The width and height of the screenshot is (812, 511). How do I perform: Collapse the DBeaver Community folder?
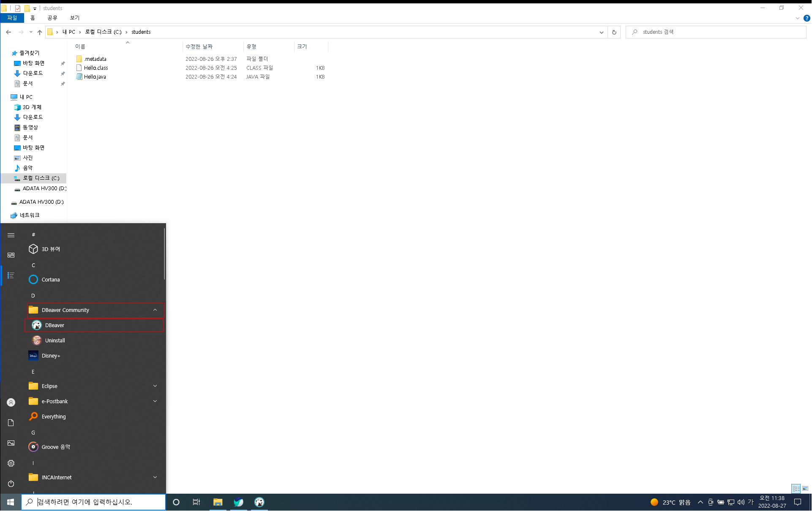click(x=155, y=310)
